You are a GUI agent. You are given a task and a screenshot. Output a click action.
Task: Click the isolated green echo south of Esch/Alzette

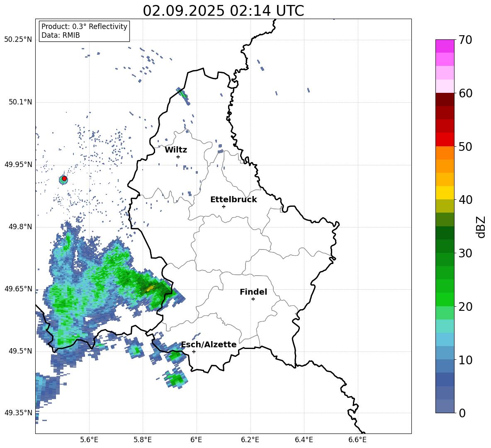click(x=175, y=379)
